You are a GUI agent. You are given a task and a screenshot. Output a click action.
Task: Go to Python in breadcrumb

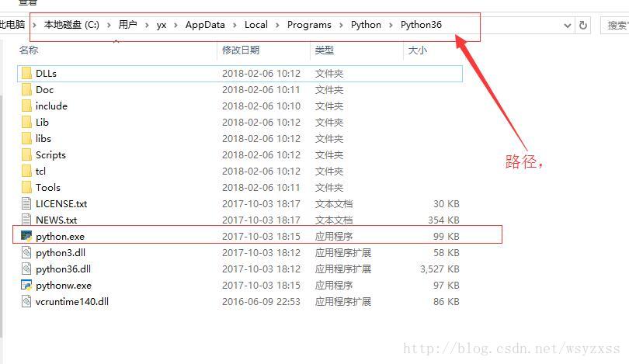coord(366,25)
